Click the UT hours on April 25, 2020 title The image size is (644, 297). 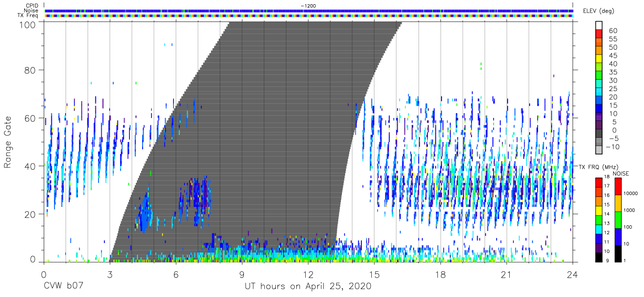[x=308, y=286]
